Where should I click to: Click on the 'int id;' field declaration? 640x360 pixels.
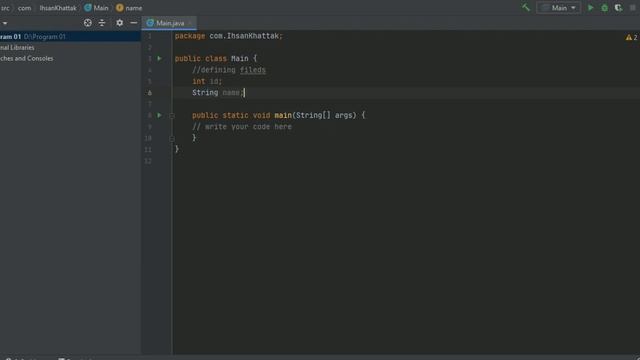point(207,81)
